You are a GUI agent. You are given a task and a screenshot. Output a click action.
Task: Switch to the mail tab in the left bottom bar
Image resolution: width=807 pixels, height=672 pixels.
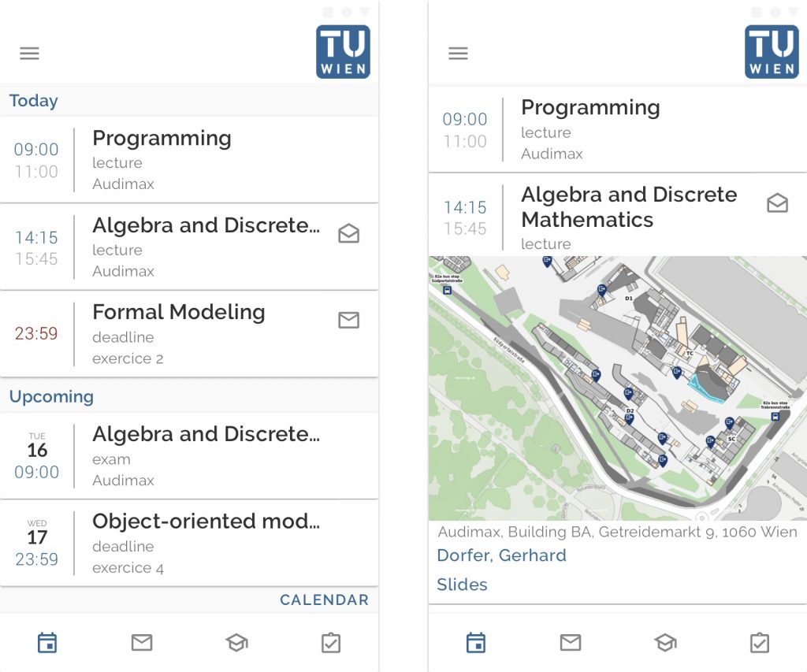tap(142, 643)
